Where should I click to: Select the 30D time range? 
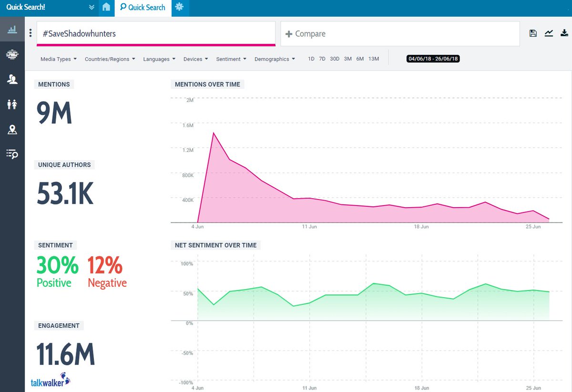tap(335, 59)
